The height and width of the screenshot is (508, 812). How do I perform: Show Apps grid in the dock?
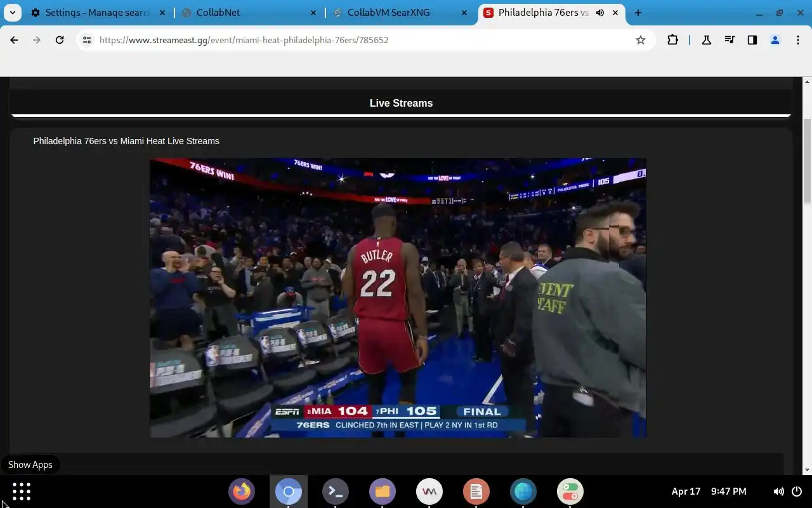click(22, 491)
